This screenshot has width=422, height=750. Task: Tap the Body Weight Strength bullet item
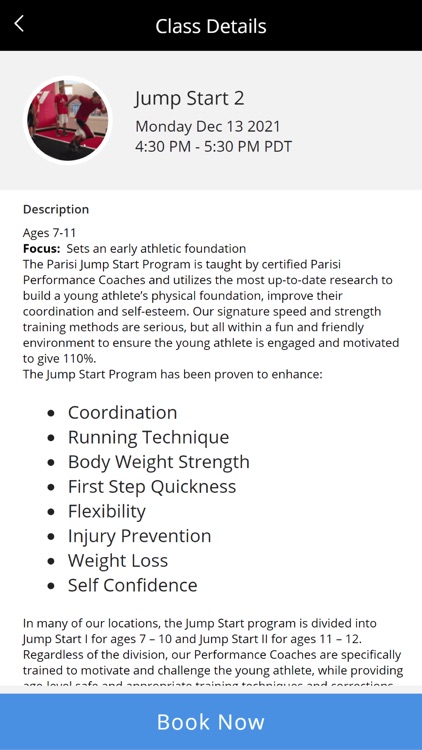[158, 462]
